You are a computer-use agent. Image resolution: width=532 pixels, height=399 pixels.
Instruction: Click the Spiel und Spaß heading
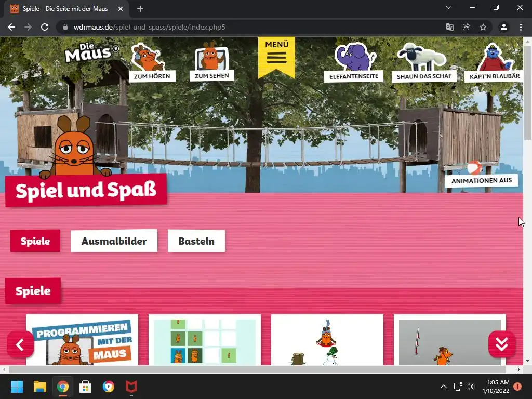[86, 190]
